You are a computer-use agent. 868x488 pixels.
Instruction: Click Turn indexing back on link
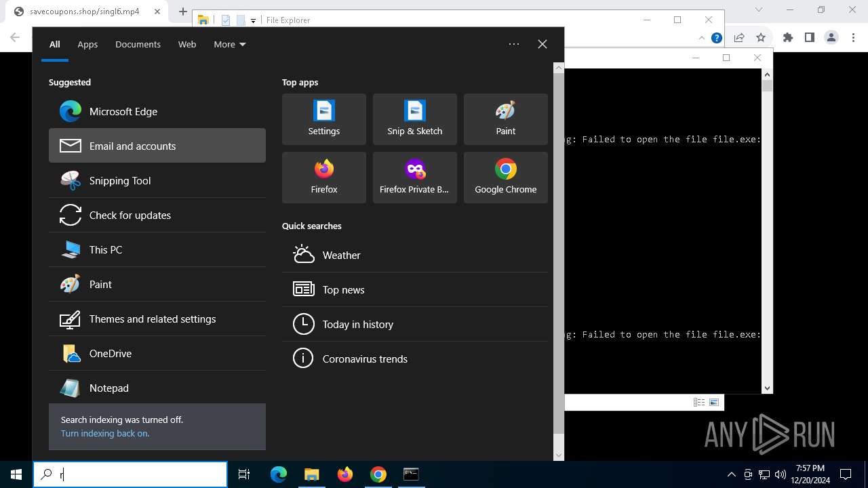[x=105, y=433]
